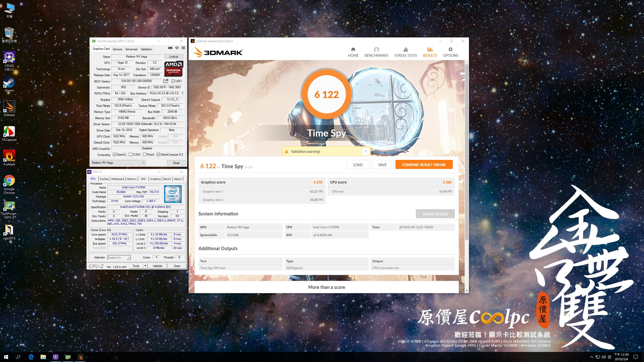
Task: Click taskbar clock showing 12:39
Action: coord(621,357)
